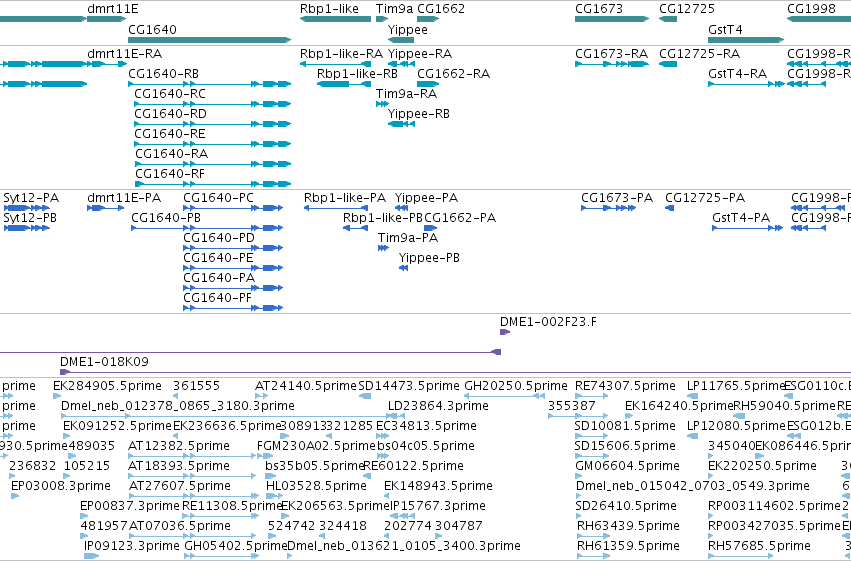The height and width of the screenshot is (561, 851).
Task: Select the CG1640-RC transcript label
Action: click(170, 94)
